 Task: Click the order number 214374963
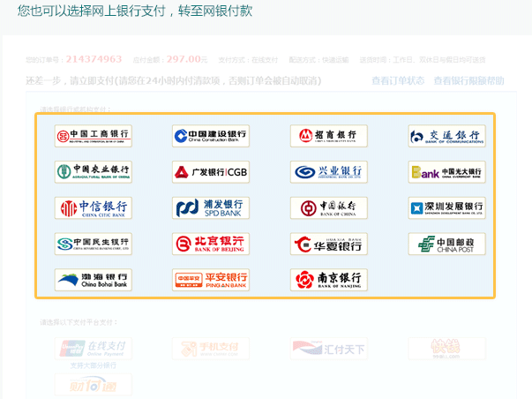(x=94, y=59)
